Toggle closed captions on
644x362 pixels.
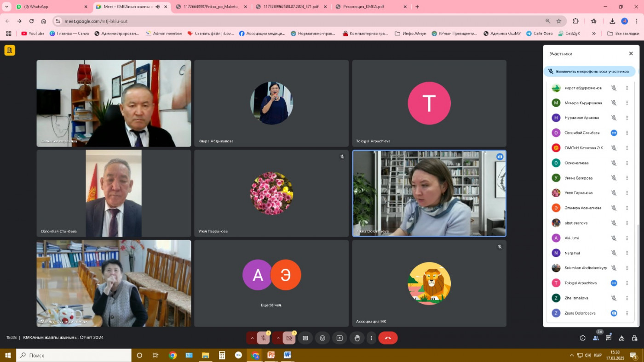305,338
